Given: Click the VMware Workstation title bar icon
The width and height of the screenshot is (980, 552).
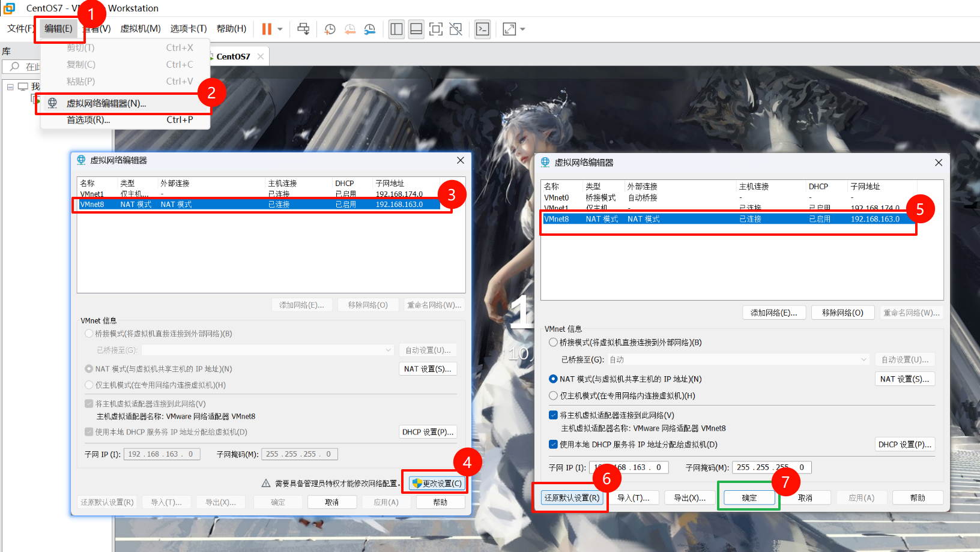Looking at the screenshot, I should [x=9, y=8].
